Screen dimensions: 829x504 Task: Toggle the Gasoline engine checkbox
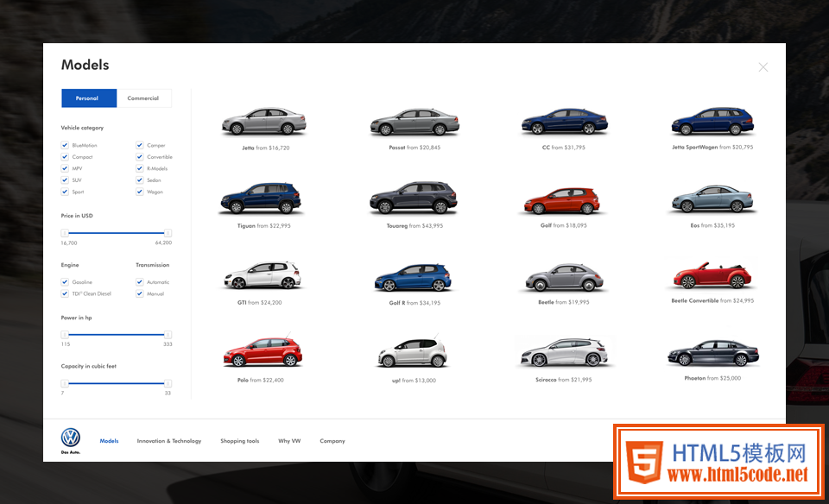click(x=65, y=282)
